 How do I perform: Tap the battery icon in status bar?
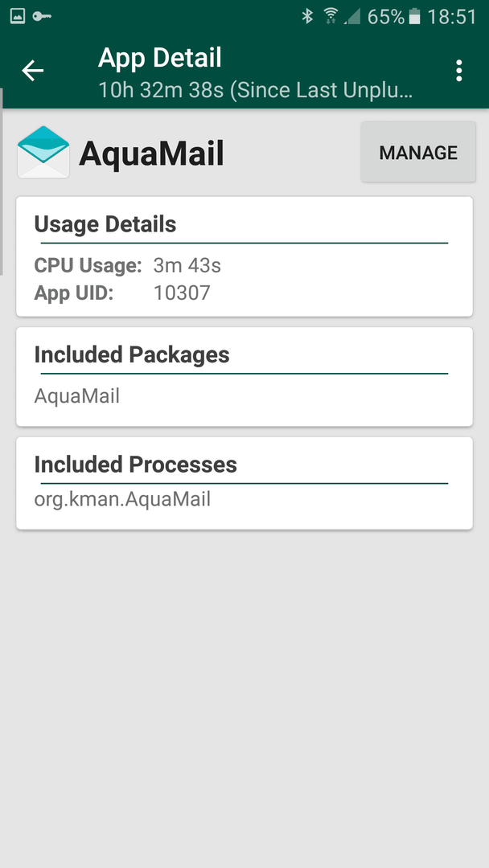[414, 17]
